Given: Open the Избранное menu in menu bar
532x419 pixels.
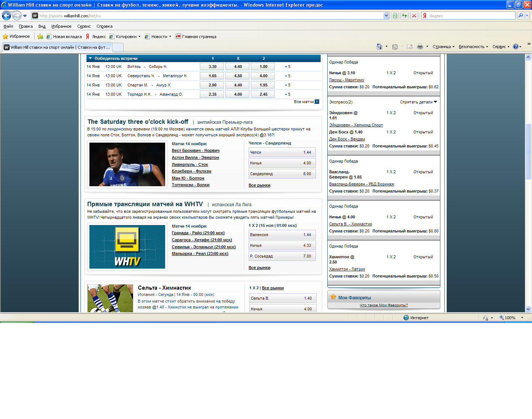Looking at the screenshot, I should tap(61, 26).
